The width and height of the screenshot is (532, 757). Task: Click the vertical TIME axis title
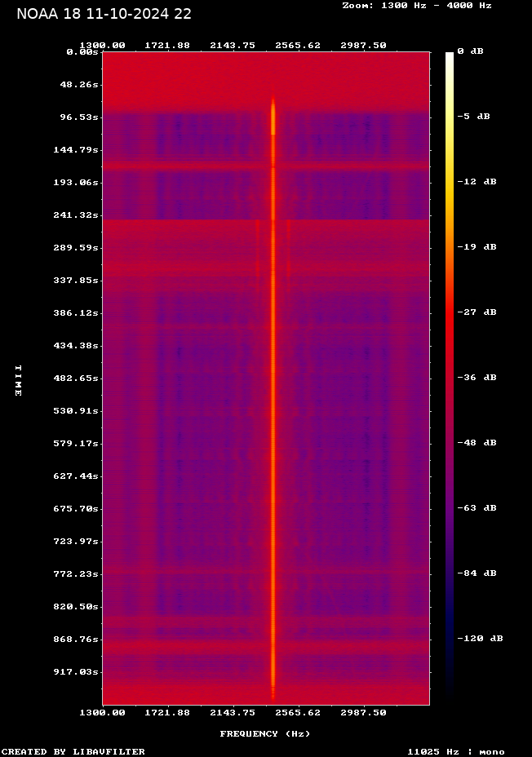click(x=17, y=380)
